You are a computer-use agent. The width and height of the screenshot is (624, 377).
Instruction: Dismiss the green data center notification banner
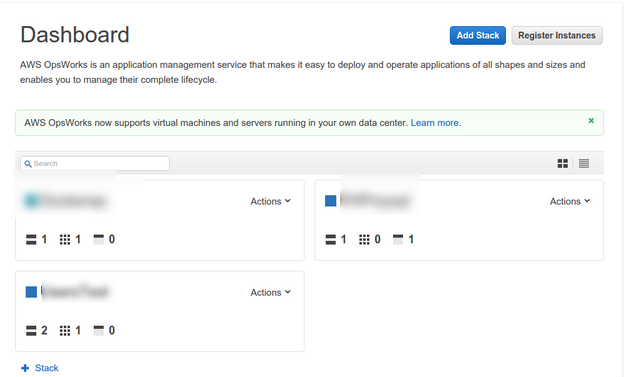click(591, 121)
